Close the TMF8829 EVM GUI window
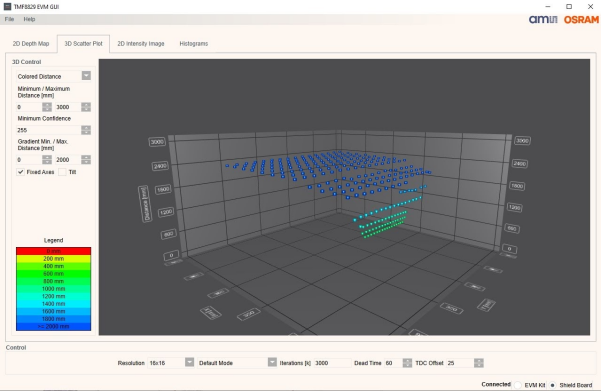The height and width of the screenshot is (391, 602). click(590, 7)
